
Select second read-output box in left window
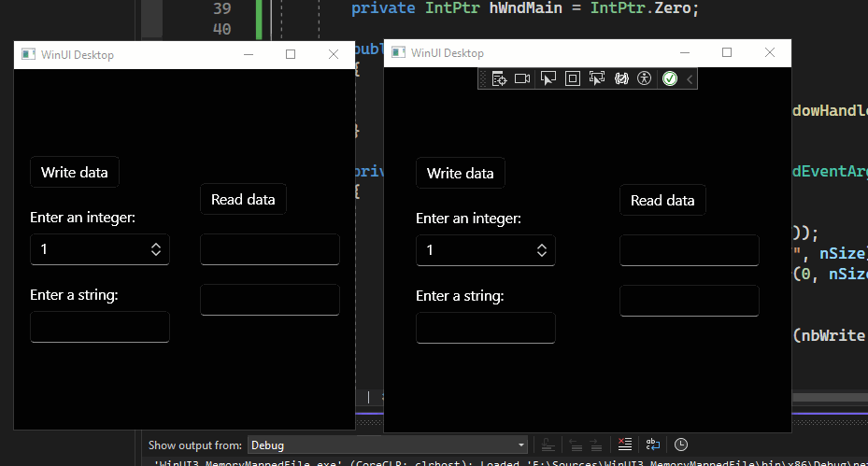click(270, 300)
